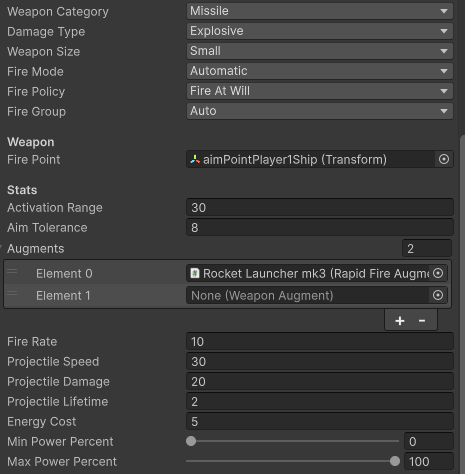The height and width of the screenshot is (474, 465).
Task: Click the Fire Rate value field
Action: click(x=320, y=341)
